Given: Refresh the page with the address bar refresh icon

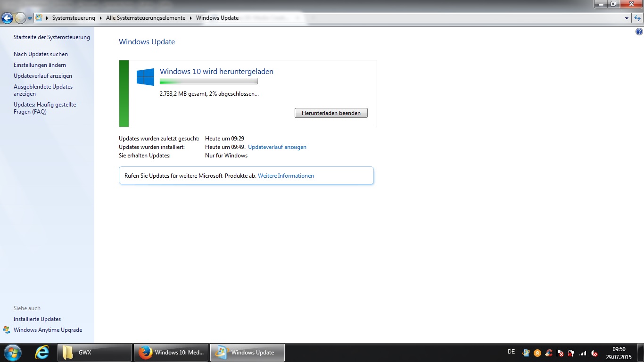Looking at the screenshot, I should [x=637, y=18].
